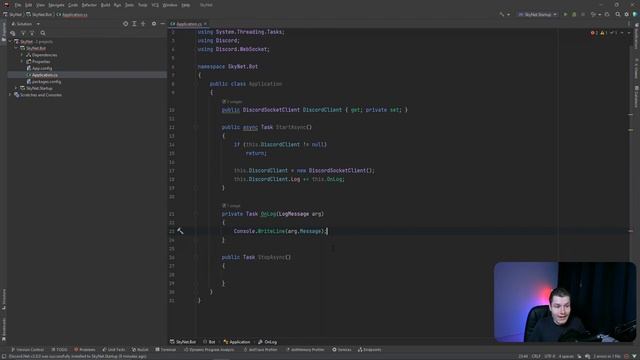Click the first icon in Solution explorer toolbar
The height and width of the screenshot is (360, 640).
(13, 33)
